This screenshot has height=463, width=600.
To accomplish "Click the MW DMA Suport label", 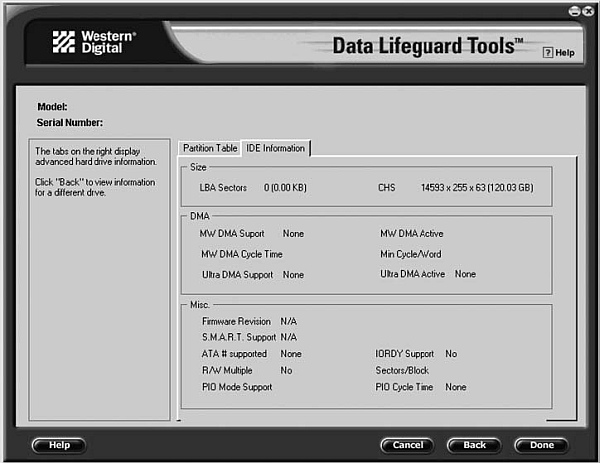I will point(232,234).
